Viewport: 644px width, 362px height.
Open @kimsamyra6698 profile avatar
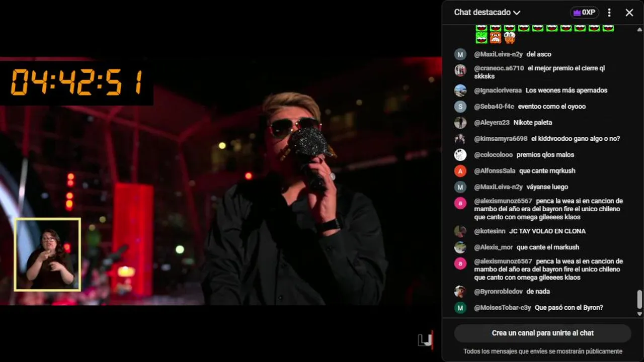point(460,139)
